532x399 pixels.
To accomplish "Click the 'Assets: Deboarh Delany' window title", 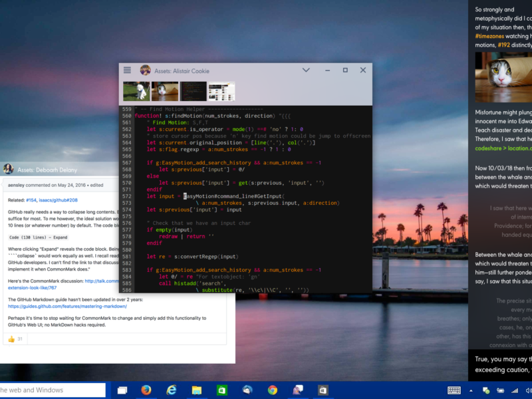I will tap(47, 170).
